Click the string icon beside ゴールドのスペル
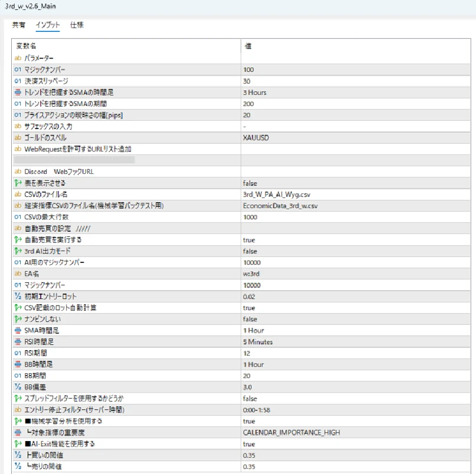 pos(18,137)
